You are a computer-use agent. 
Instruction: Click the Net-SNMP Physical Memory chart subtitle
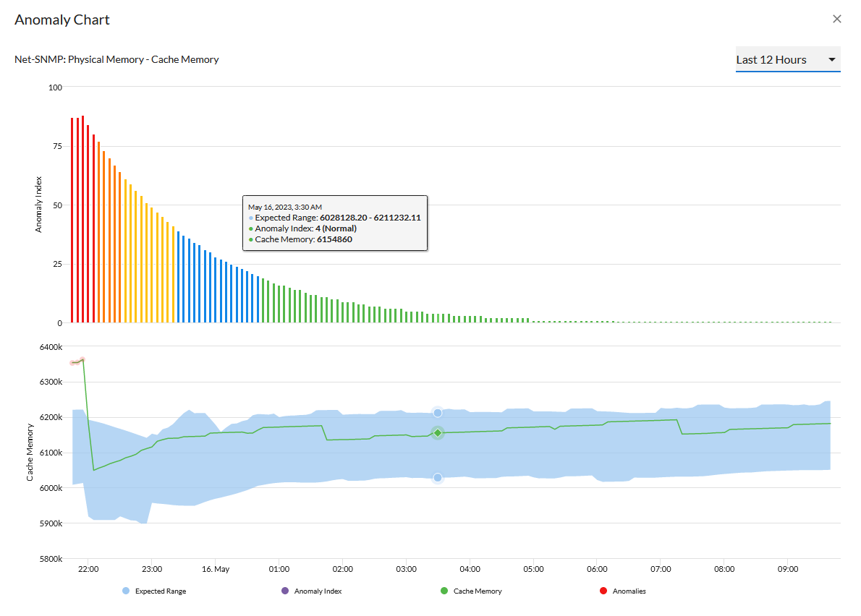click(116, 60)
